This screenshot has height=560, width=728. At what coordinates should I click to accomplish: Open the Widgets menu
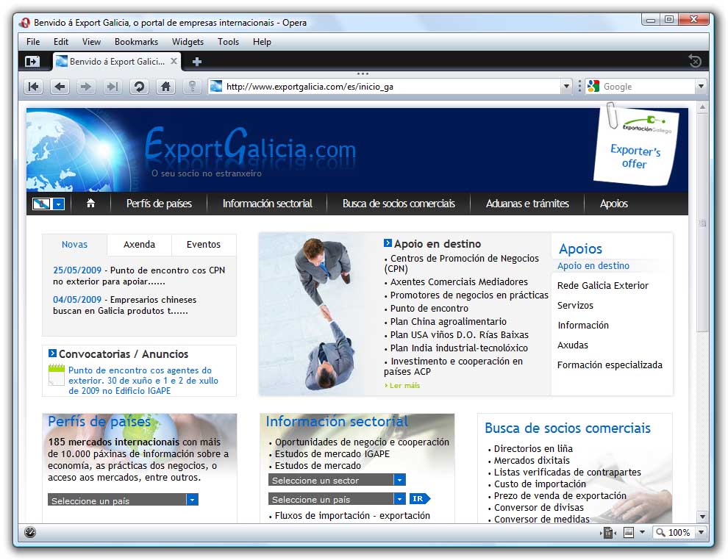pyautogui.click(x=188, y=42)
